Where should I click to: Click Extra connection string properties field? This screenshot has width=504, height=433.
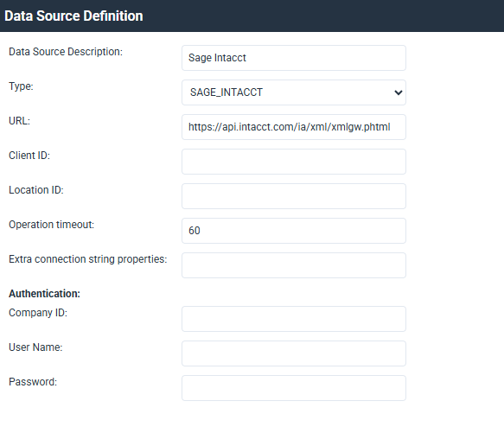[294, 265]
